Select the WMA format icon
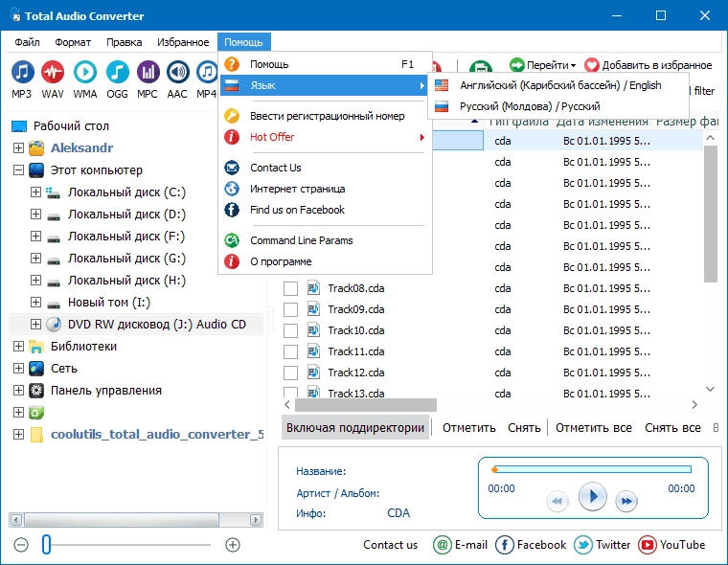This screenshot has height=565, width=728. 85,73
